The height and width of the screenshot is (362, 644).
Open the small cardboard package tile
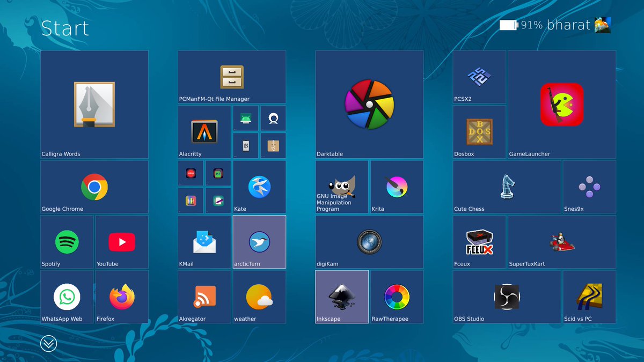pos(273,145)
